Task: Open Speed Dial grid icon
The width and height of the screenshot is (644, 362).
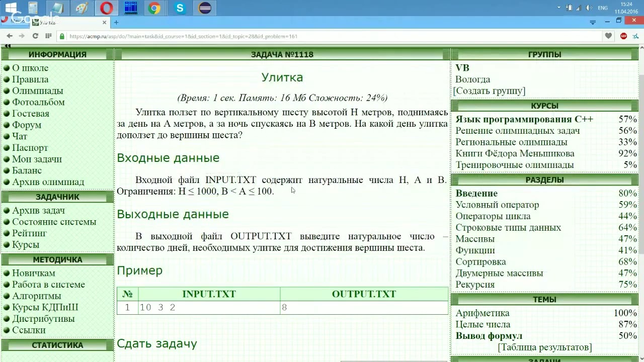Action: (48, 36)
